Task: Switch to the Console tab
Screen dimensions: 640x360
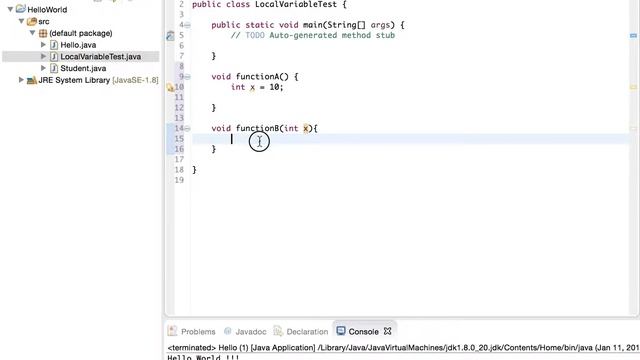Action: pyautogui.click(x=363, y=331)
